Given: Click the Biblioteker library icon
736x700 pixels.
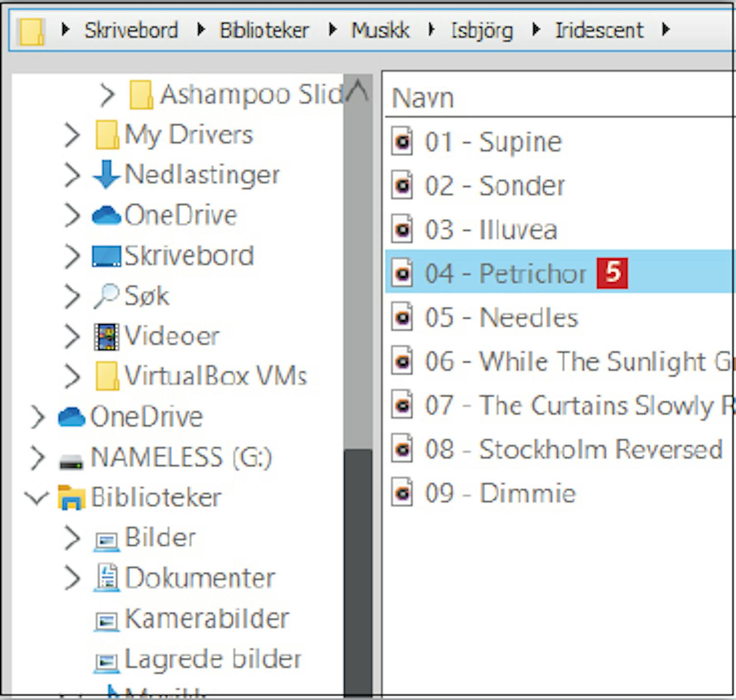Looking at the screenshot, I should pyautogui.click(x=71, y=497).
